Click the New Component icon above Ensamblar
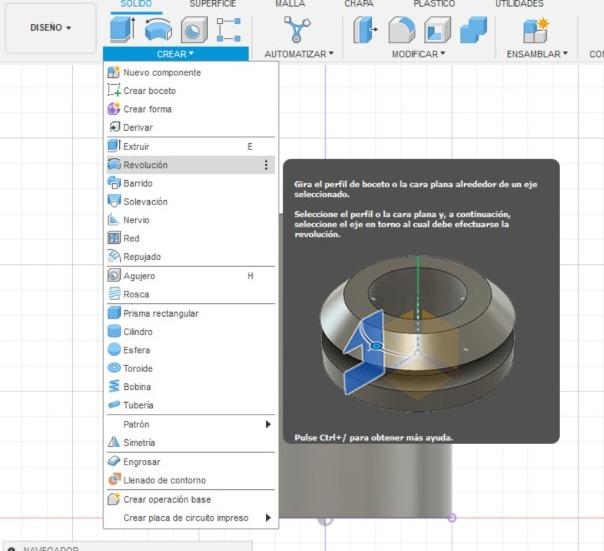The image size is (604, 551). point(536,30)
